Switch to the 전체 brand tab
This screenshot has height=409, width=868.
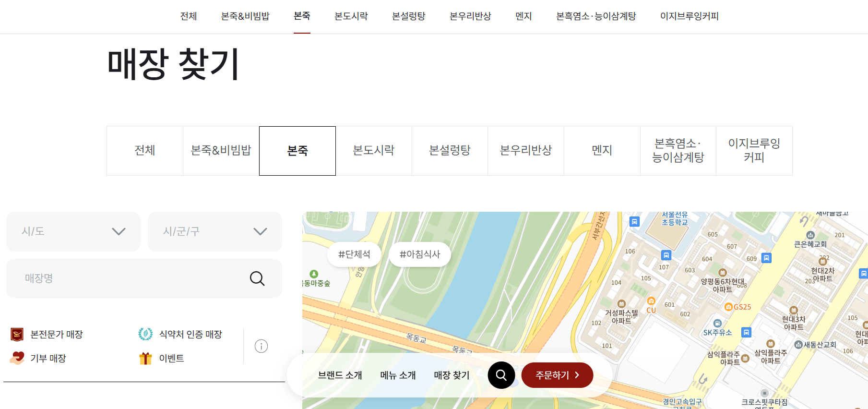pos(145,151)
